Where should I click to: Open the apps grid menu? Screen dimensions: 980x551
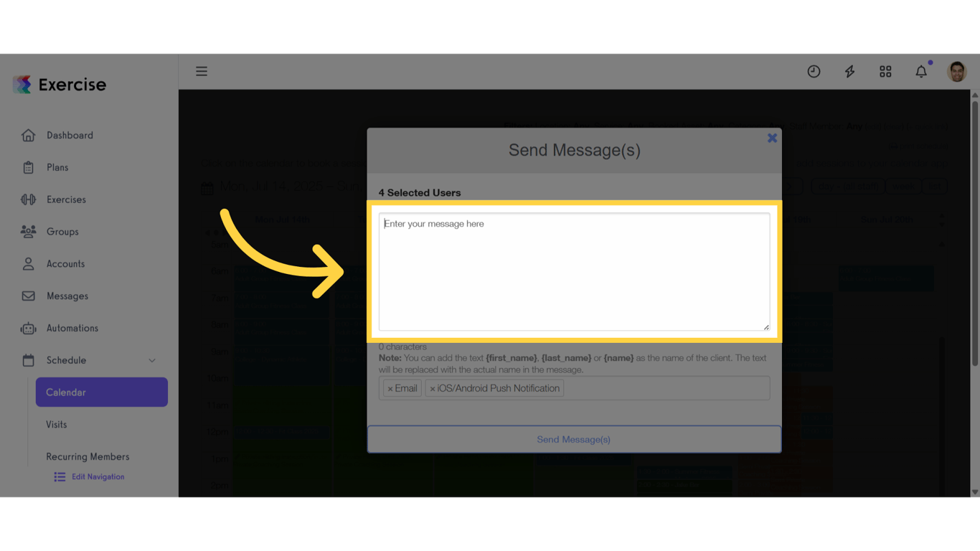point(885,71)
